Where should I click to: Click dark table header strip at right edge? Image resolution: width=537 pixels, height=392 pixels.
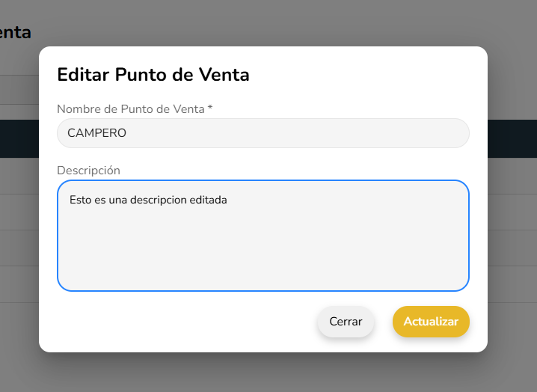(512, 138)
